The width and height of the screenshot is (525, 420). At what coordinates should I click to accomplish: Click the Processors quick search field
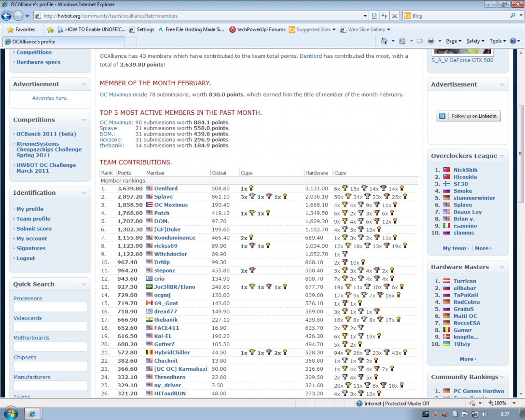coord(50,307)
